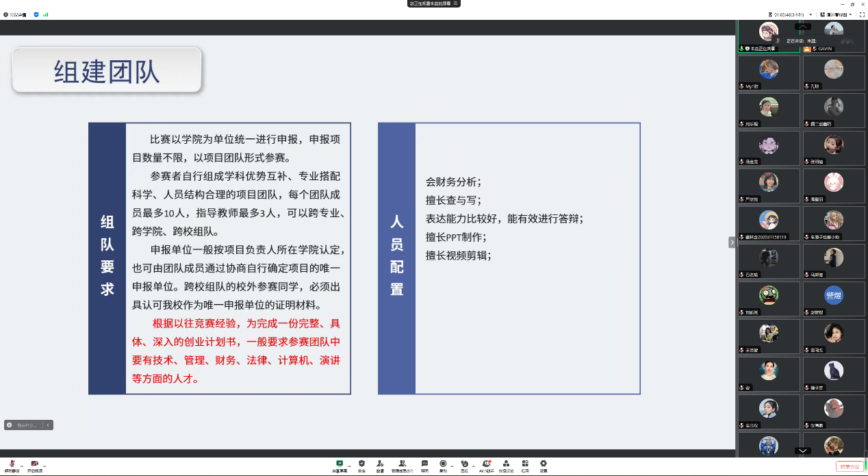This screenshot has width=868, height=476.
Task: Enter full screen via top-right icon
Action: click(x=862, y=14)
